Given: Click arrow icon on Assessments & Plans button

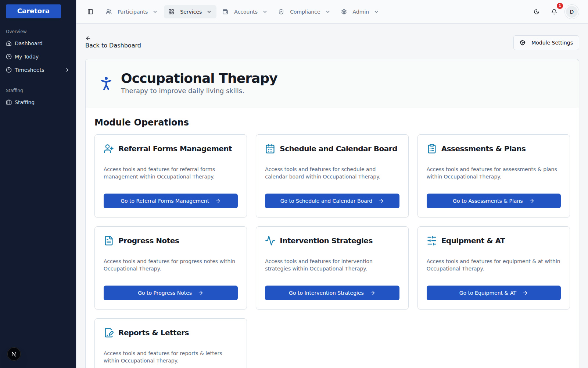Looking at the screenshot, I should 532,201.
